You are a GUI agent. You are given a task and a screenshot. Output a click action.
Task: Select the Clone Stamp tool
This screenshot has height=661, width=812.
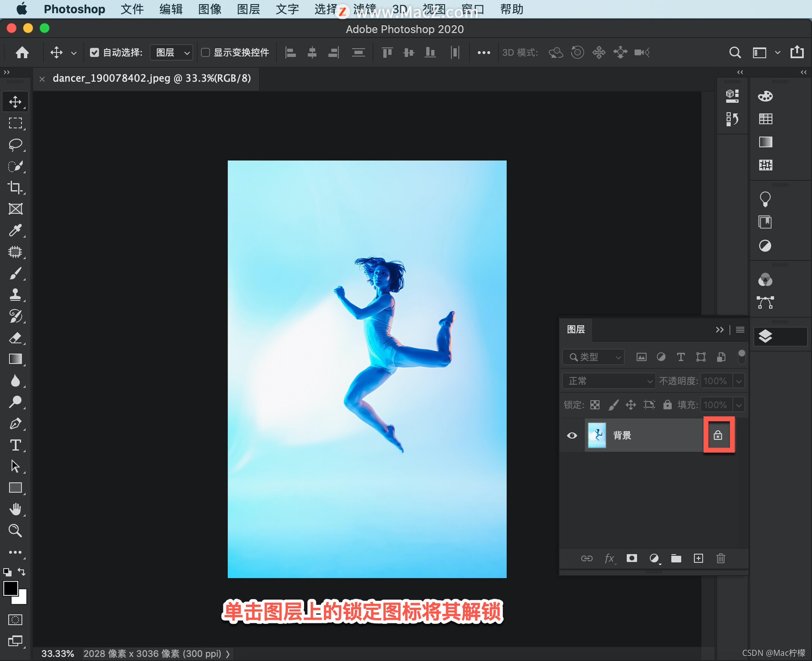15,294
